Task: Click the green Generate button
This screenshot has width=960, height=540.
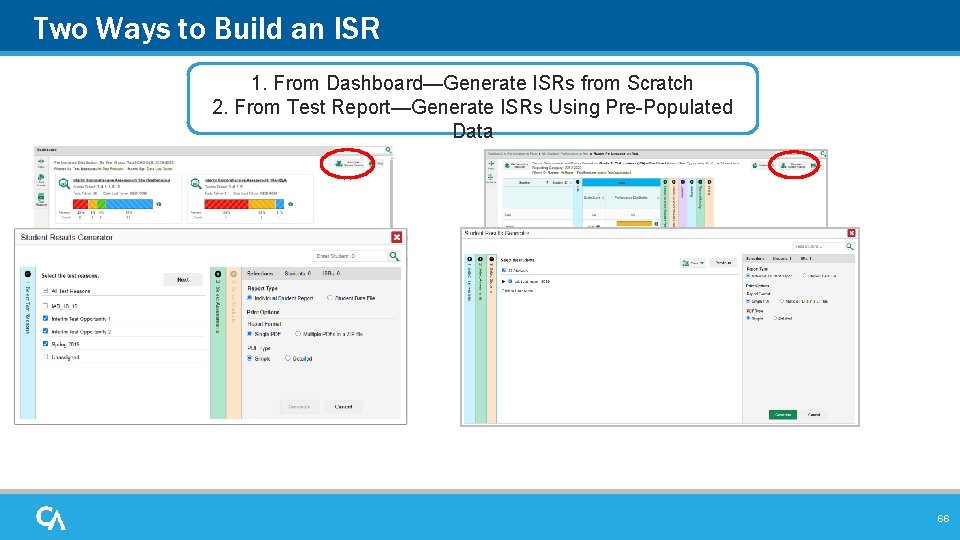Action: [783, 414]
